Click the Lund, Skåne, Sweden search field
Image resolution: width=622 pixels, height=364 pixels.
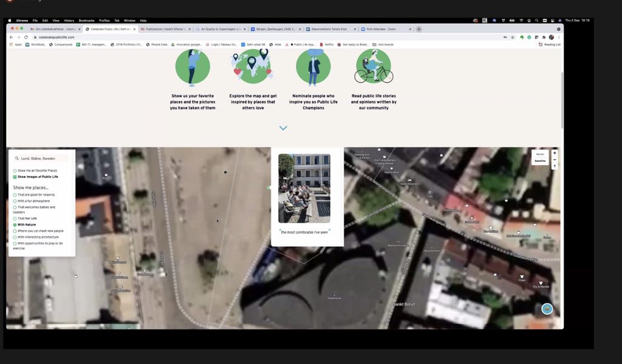click(x=42, y=158)
